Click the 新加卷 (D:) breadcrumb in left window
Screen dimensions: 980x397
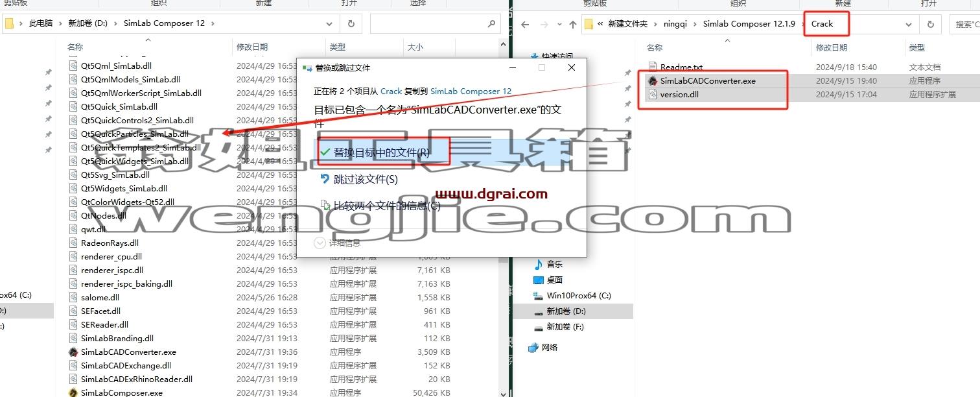88,23
